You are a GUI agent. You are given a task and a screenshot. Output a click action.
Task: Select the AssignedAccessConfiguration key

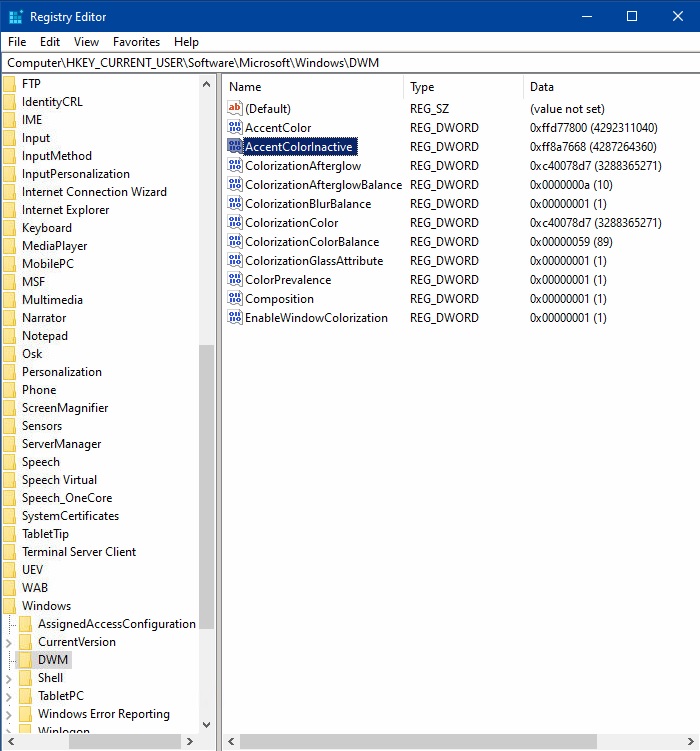point(117,624)
